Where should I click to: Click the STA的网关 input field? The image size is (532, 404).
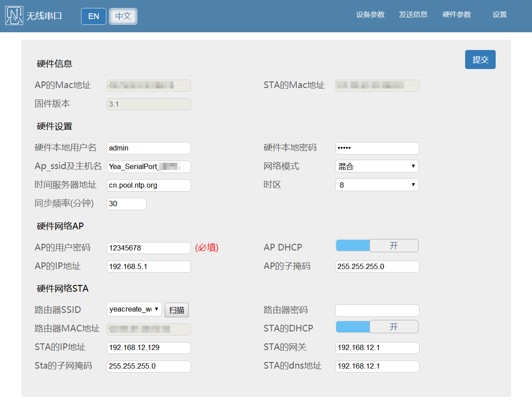[x=377, y=348]
